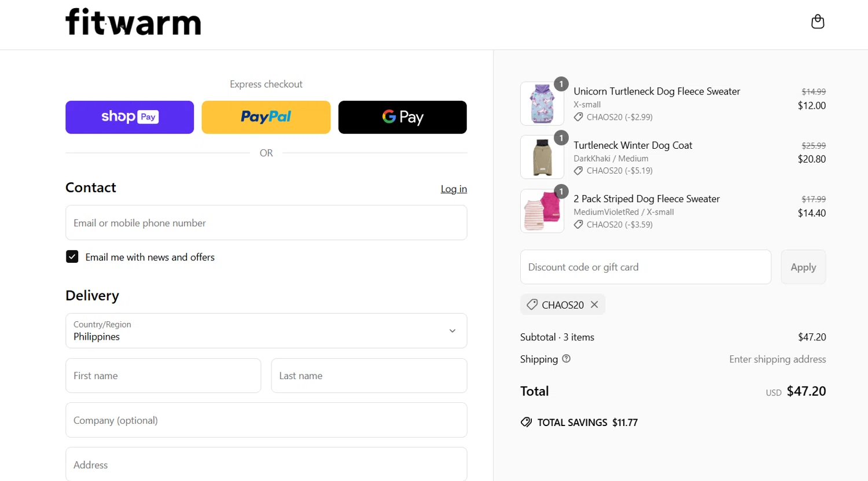The image size is (868, 481).
Task: Focus the Email or mobile phone field
Action: point(266,223)
